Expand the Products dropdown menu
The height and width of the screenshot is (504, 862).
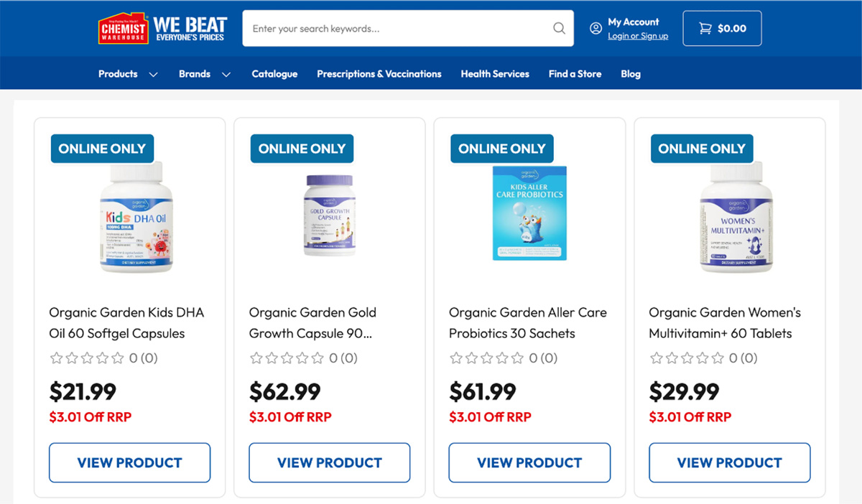click(128, 74)
